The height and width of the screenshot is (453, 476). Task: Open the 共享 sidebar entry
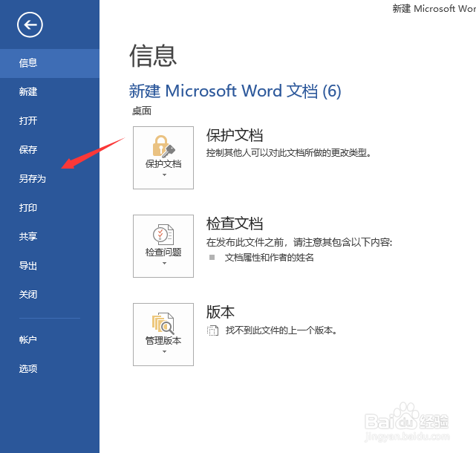click(x=50, y=236)
